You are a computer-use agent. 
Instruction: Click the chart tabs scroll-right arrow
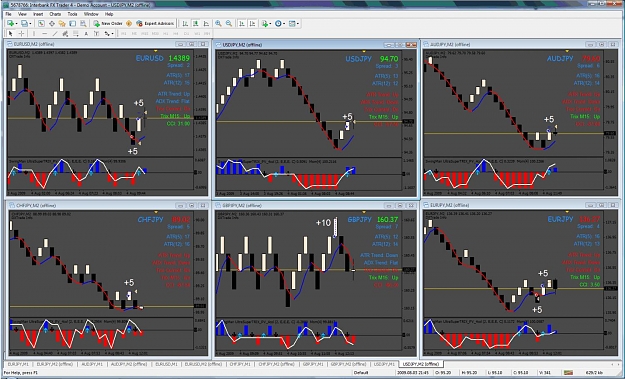[x=619, y=364]
